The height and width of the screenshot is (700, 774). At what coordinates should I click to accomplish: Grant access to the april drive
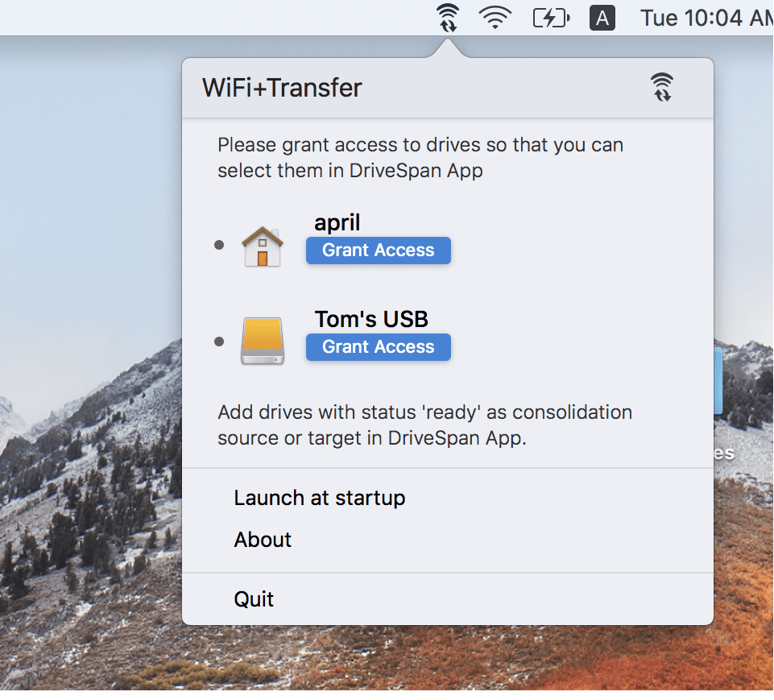(378, 251)
